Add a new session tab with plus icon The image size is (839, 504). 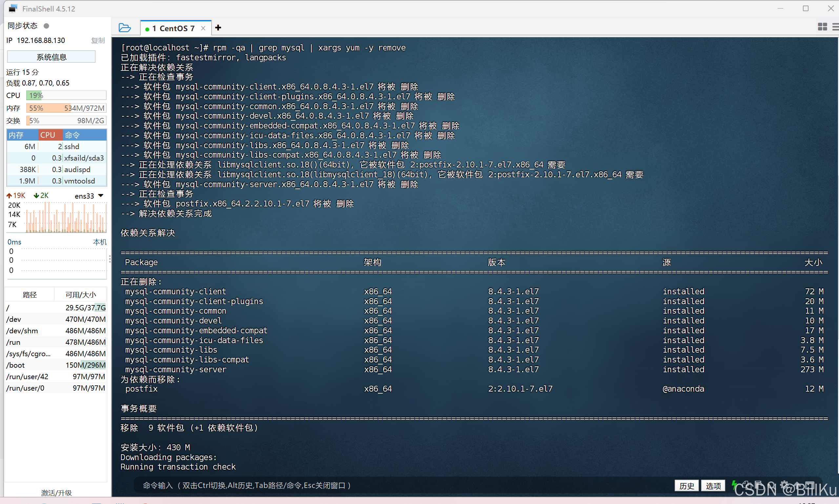coord(218,28)
